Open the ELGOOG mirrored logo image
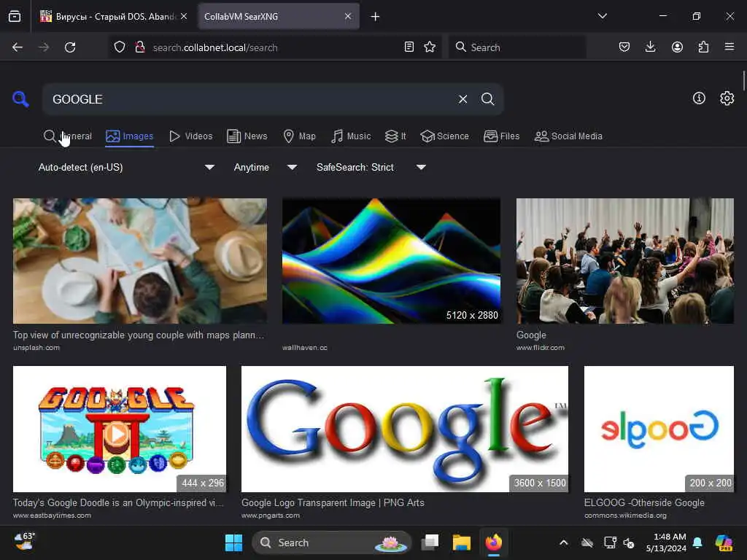The width and height of the screenshot is (747, 560). 659,429
